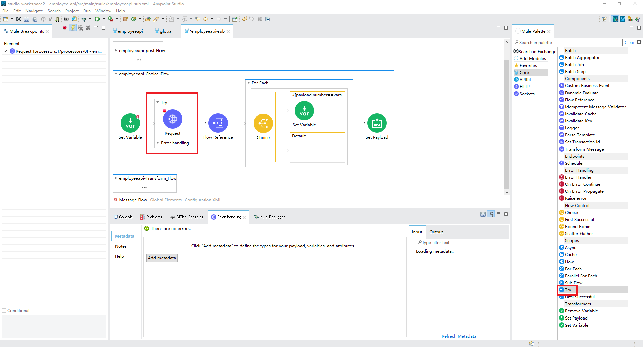Collapse the employeeapi-Choice_Flow
644x348 pixels.
[x=116, y=74]
